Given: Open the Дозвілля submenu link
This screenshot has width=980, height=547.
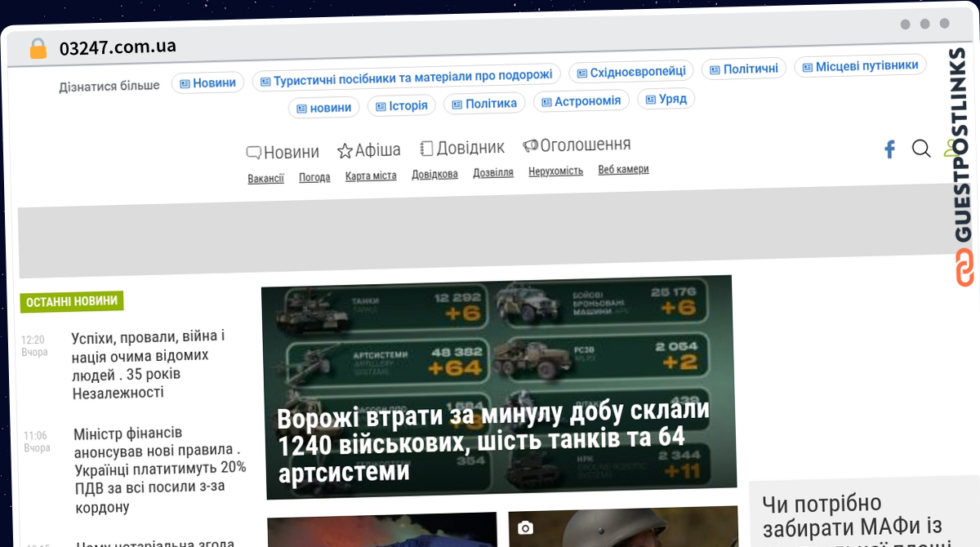Looking at the screenshot, I should 493,172.
